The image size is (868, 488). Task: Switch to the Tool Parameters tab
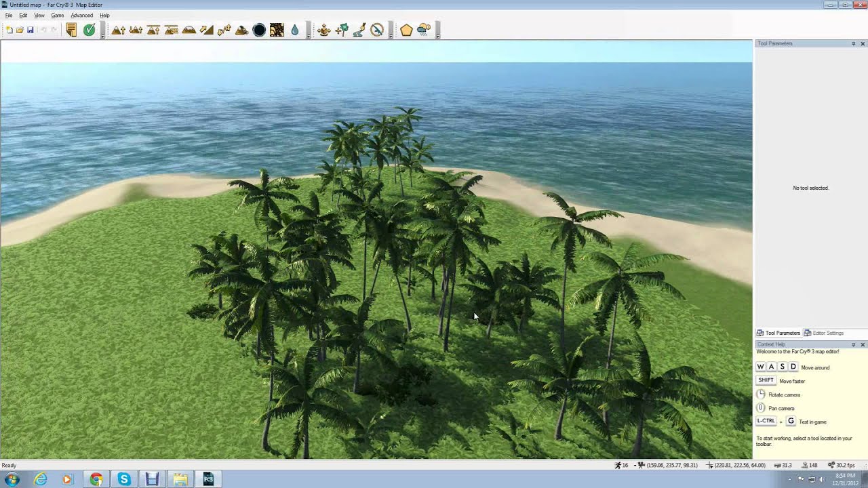pos(778,333)
